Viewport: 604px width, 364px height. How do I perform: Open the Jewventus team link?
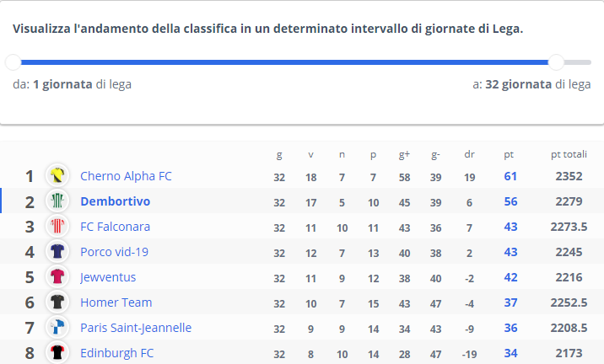108,277
